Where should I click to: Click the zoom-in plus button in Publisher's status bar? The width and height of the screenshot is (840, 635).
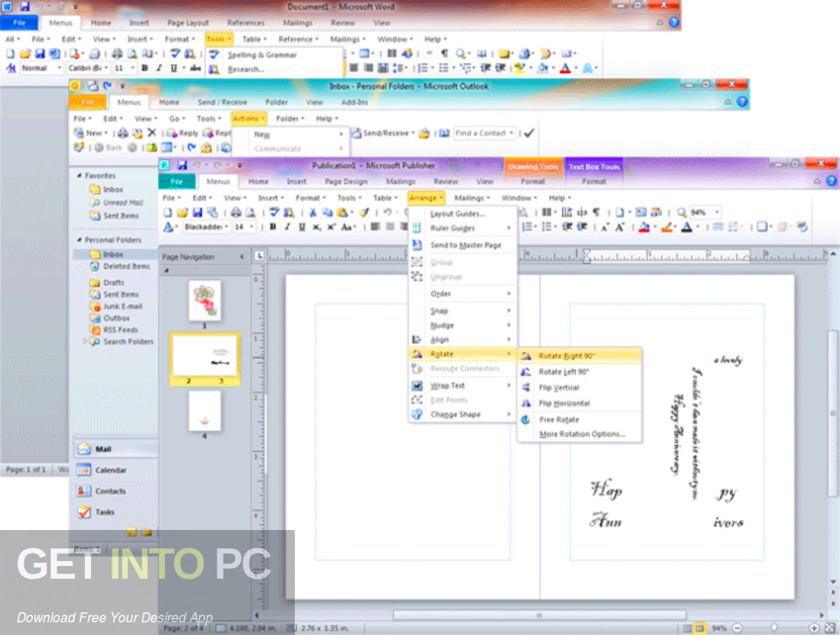click(814, 627)
